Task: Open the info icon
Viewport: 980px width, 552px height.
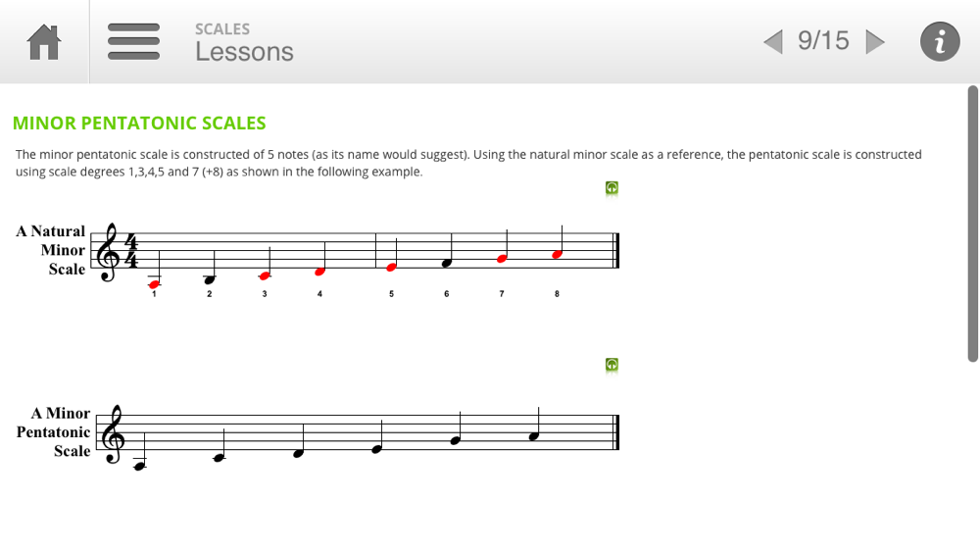Action: [940, 42]
